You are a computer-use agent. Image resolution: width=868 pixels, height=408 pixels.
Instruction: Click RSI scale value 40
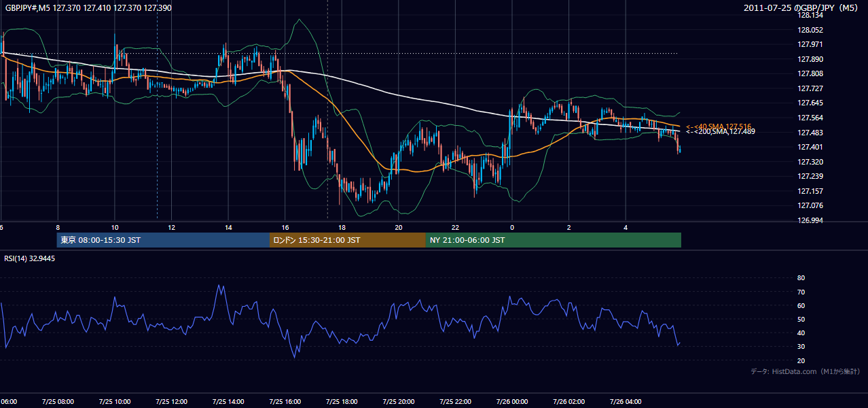click(801, 333)
